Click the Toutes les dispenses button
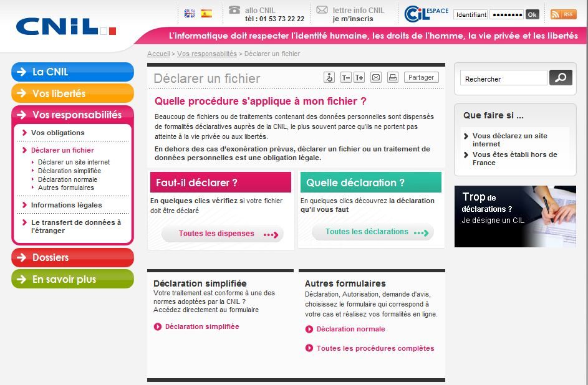 pyautogui.click(x=222, y=234)
